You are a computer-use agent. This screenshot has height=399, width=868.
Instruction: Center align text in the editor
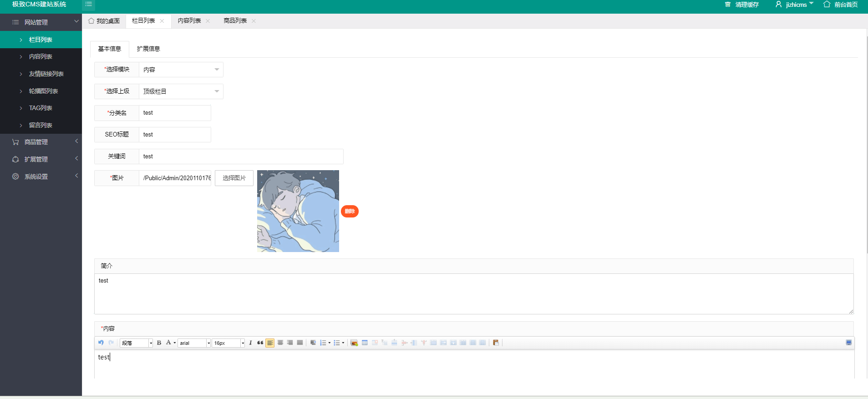coord(280,343)
